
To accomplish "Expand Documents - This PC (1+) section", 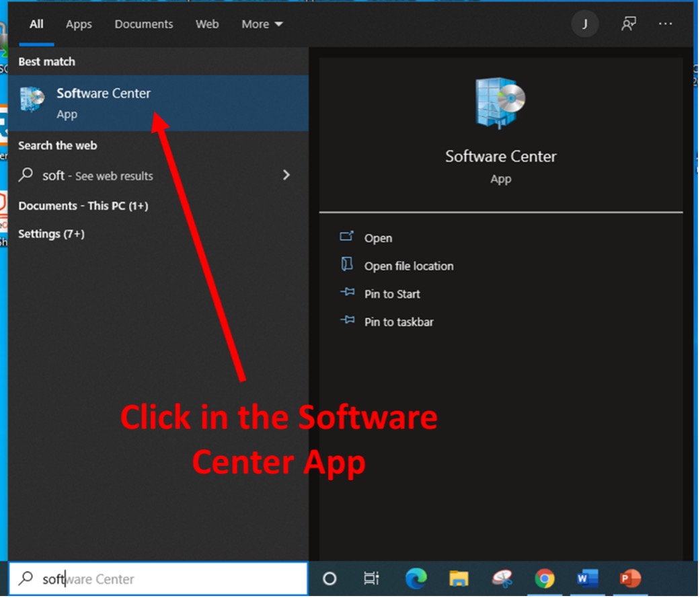I will (x=83, y=206).
